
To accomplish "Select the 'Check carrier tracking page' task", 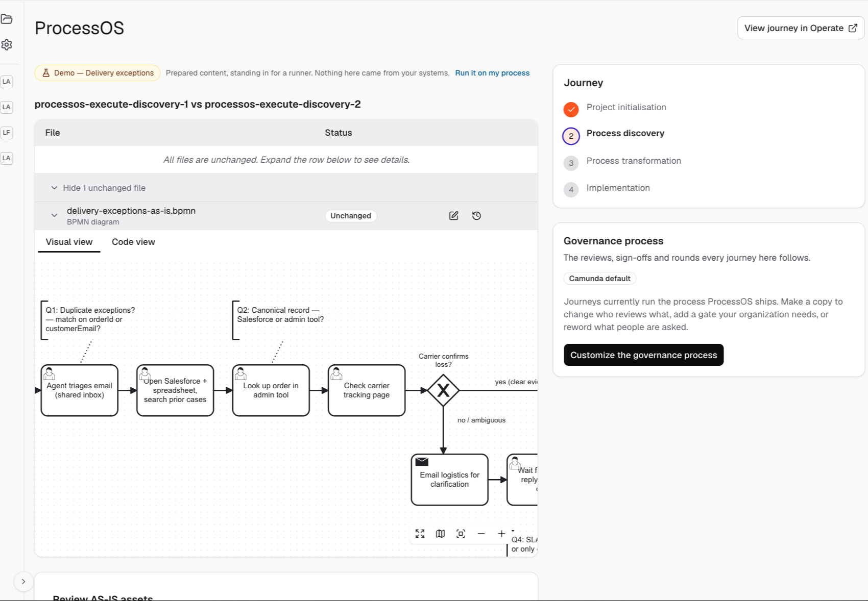I will tap(367, 390).
